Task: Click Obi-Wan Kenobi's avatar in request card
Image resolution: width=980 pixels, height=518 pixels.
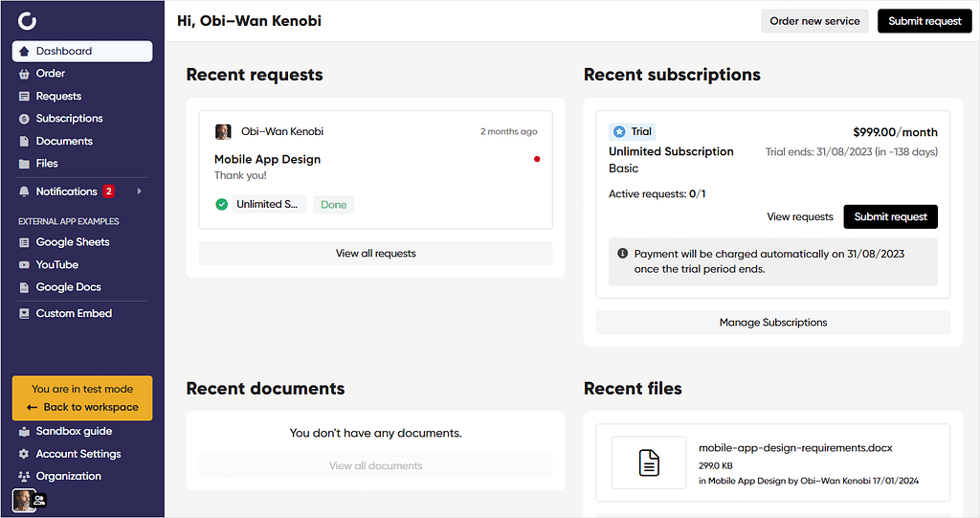Action: click(x=223, y=131)
